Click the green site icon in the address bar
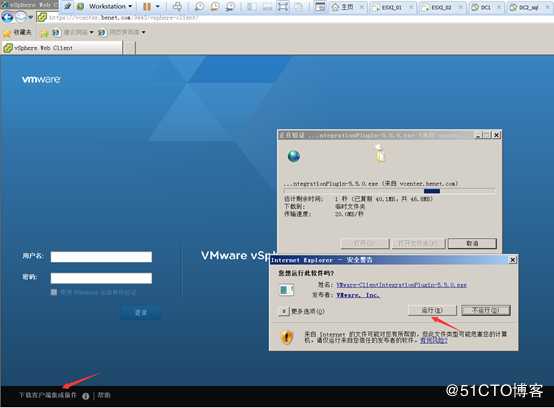Viewport: 554px width, 408px height. click(x=42, y=17)
